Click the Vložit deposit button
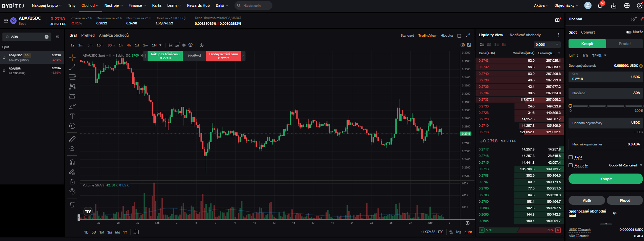Image resolution: width=644 pixels, height=241 pixels. (586, 200)
